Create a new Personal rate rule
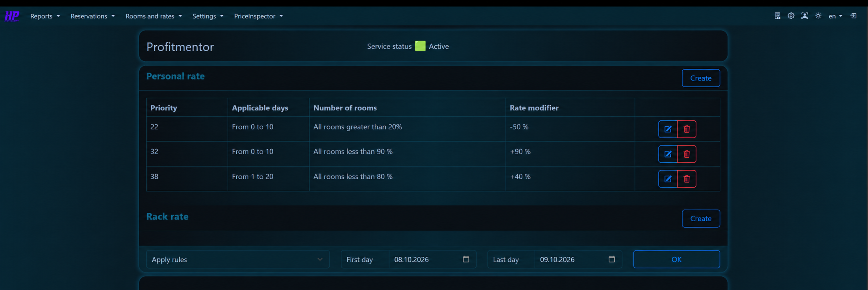868x290 pixels. [x=701, y=78]
